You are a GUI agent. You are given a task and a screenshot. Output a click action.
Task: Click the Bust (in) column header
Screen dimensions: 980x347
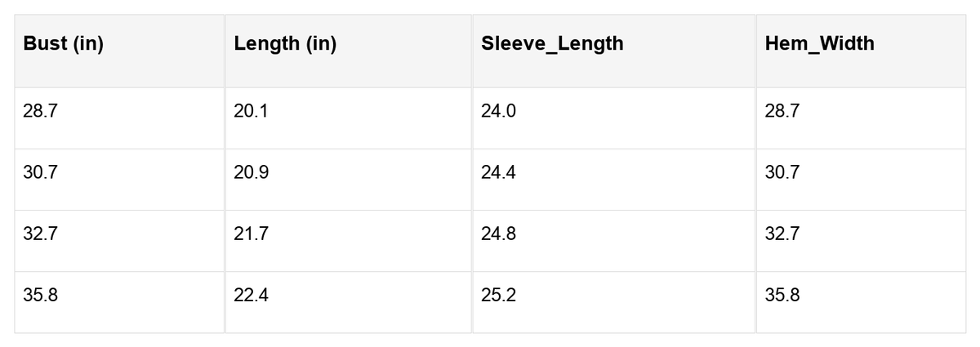pos(119,51)
